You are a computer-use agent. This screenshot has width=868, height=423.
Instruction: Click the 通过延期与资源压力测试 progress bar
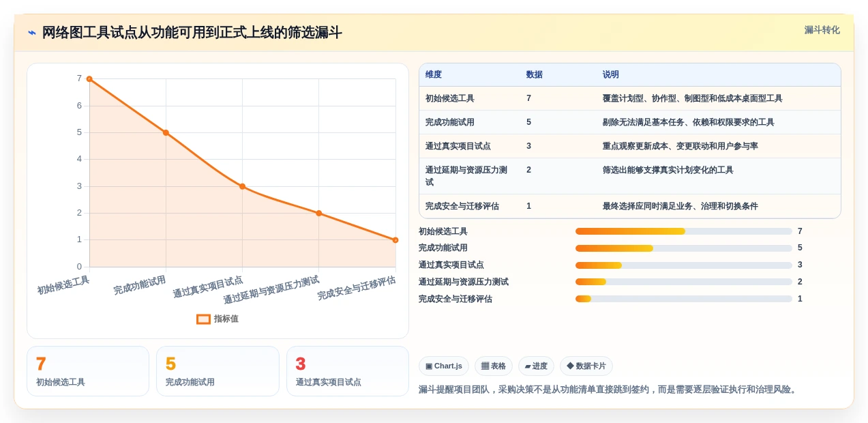coord(684,282)
